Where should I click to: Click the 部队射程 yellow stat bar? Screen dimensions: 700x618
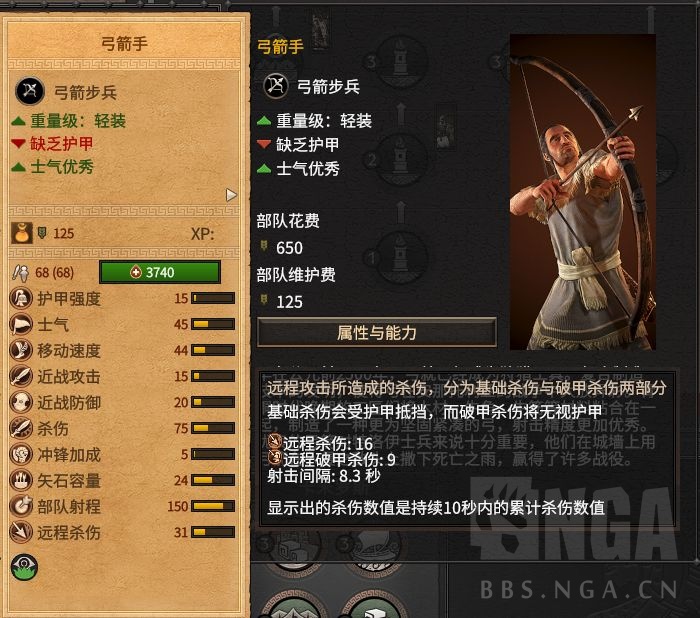pos(213,506)
